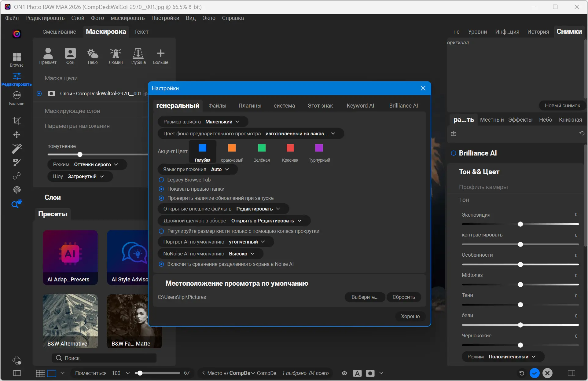Toggle the preview eye icon in bottom bar

(x=344, y=373)
